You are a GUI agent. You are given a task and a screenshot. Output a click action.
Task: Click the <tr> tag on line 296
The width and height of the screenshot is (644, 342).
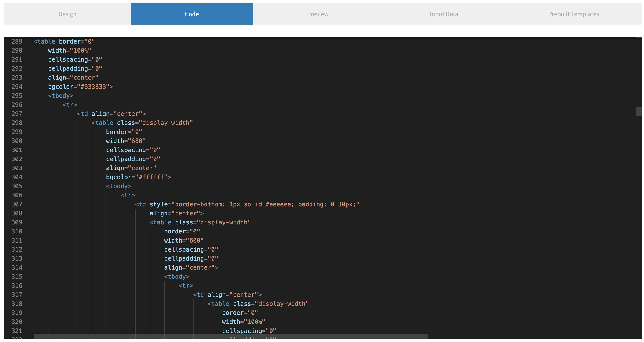pyautogui.click(x=70, y=105)
